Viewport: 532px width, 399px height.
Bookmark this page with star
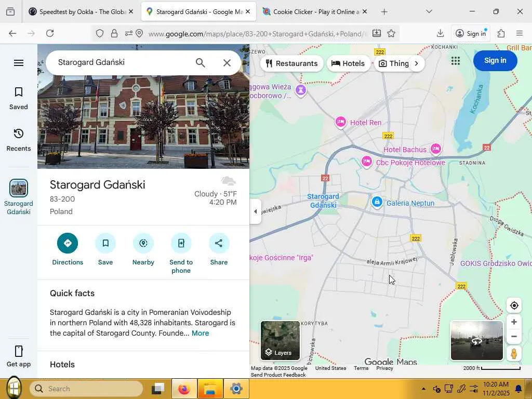[391, 33]
